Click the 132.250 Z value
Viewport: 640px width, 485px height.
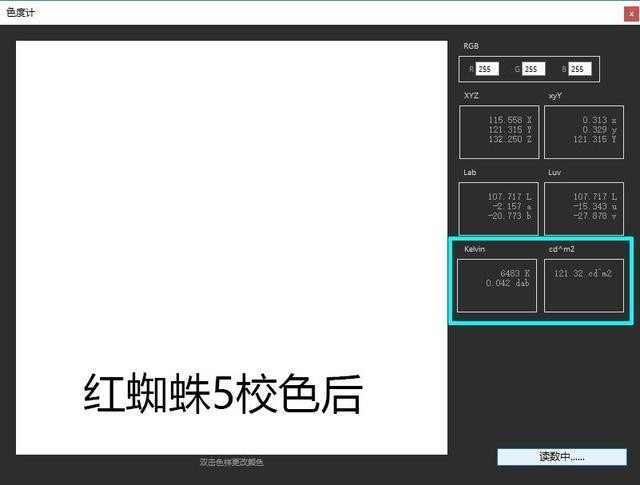(510, 139)
